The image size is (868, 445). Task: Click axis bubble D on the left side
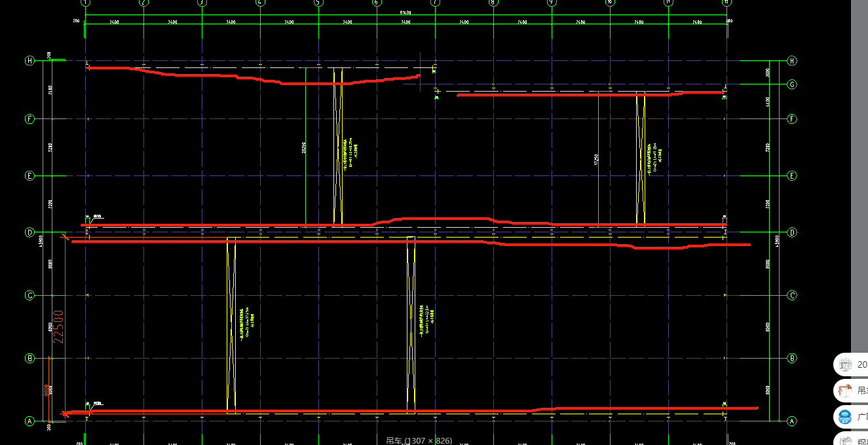[29, 232]
